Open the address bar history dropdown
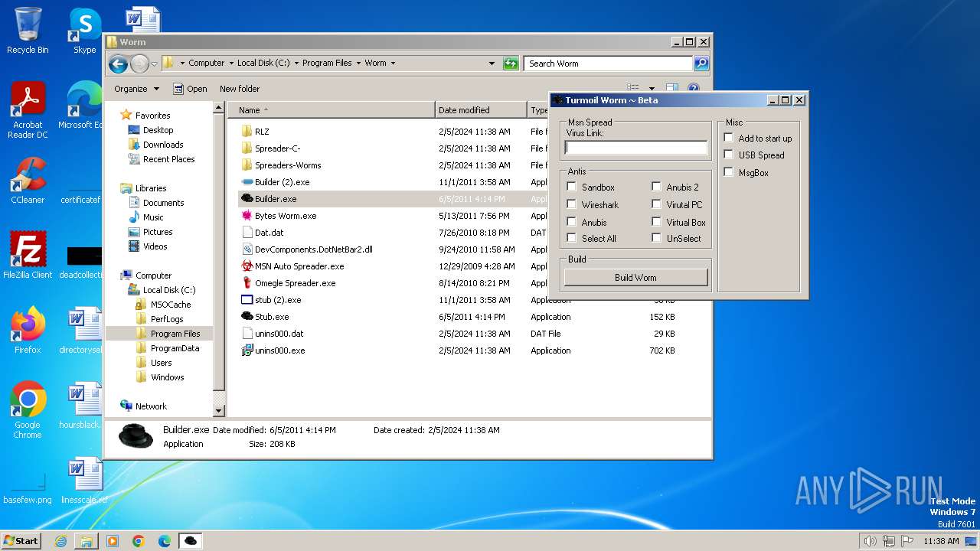The width and height of the screenshot is (980, 551). coord(492,64)
